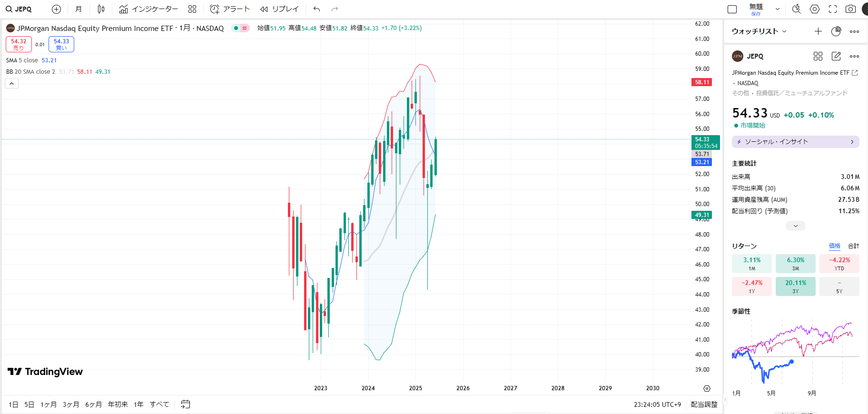Enter fullscreen mode
This screenshot has width=868, height=414.
coord(833,9)
